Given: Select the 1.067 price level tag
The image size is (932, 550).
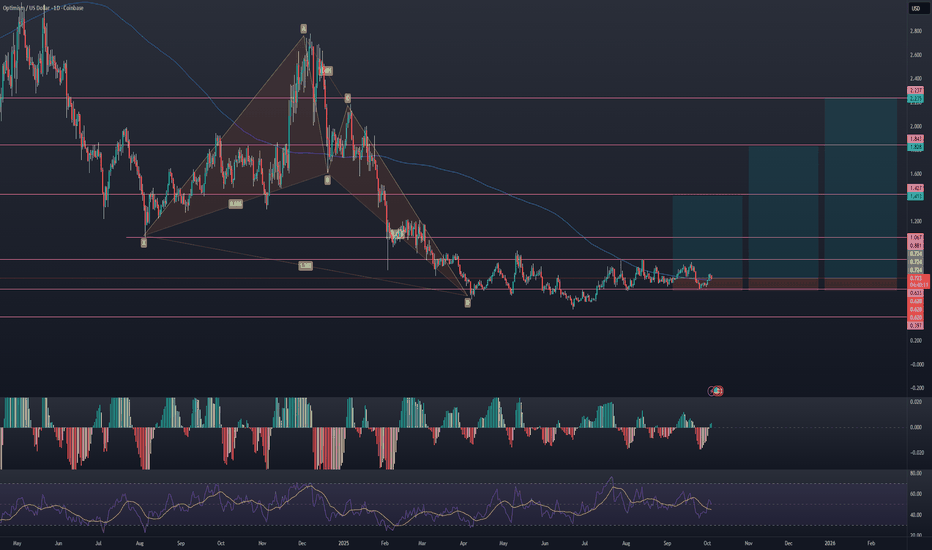Looking at the screenshot, I should [x=915, y=238].
